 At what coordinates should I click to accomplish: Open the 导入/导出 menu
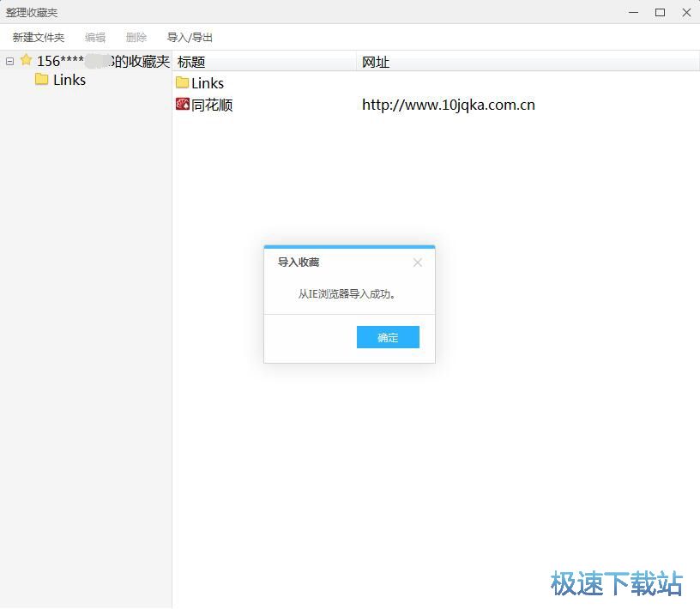(x=190, y=38)
